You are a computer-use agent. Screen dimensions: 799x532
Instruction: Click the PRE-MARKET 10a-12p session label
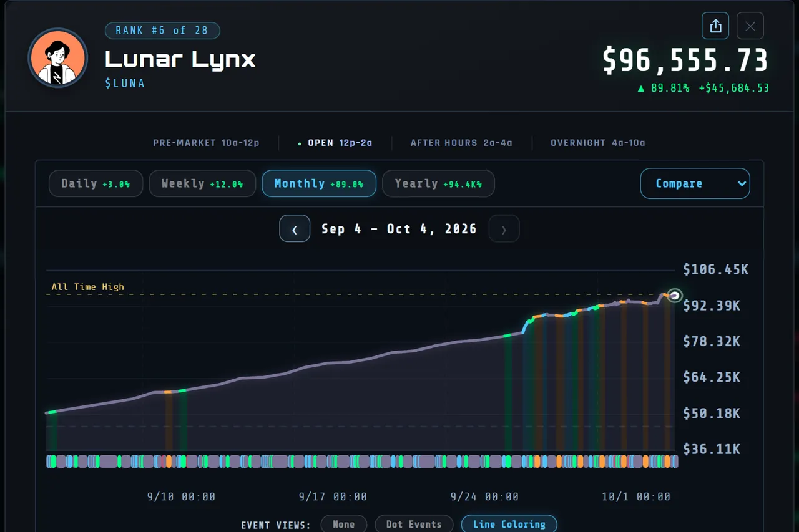tap(206, 143)
